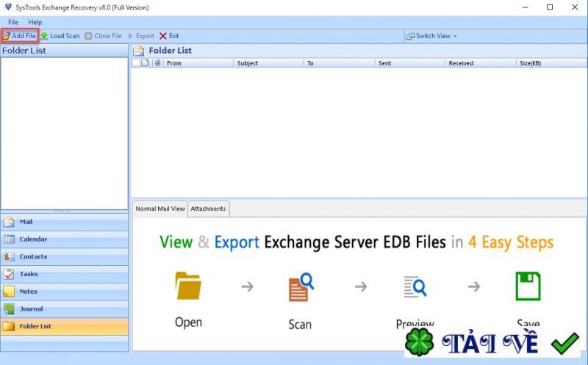The height and width of the screenshot is (365, 588).
Task: Open the Help menu
Action: tap(35, 22)
